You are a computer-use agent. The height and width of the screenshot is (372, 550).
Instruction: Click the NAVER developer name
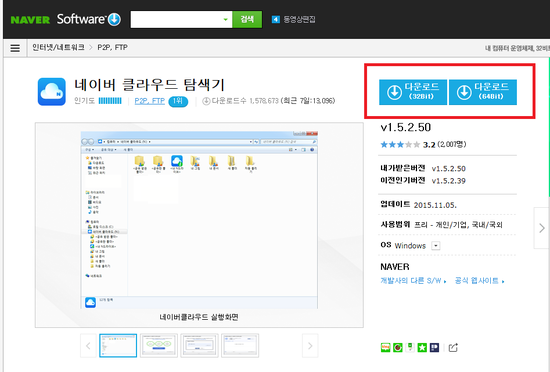(x=395, y=267)
